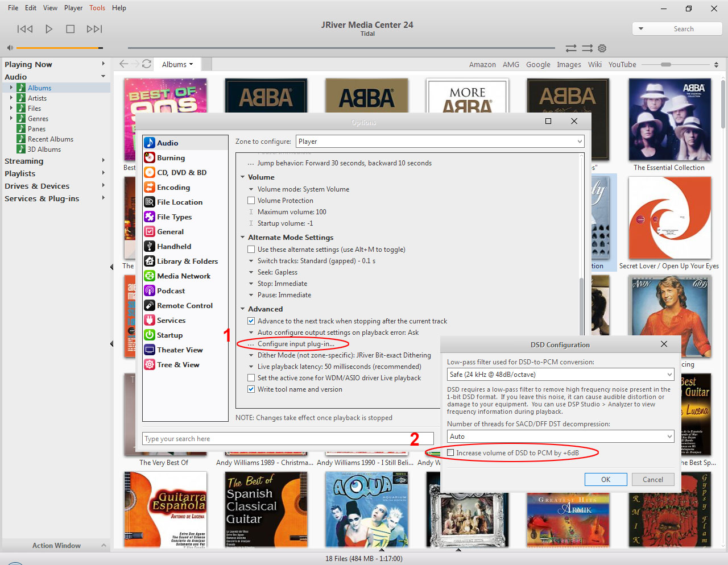Click the options search input field
Image resolution: width=728 pixels, height=565 pixels.
tap(288, 438)
